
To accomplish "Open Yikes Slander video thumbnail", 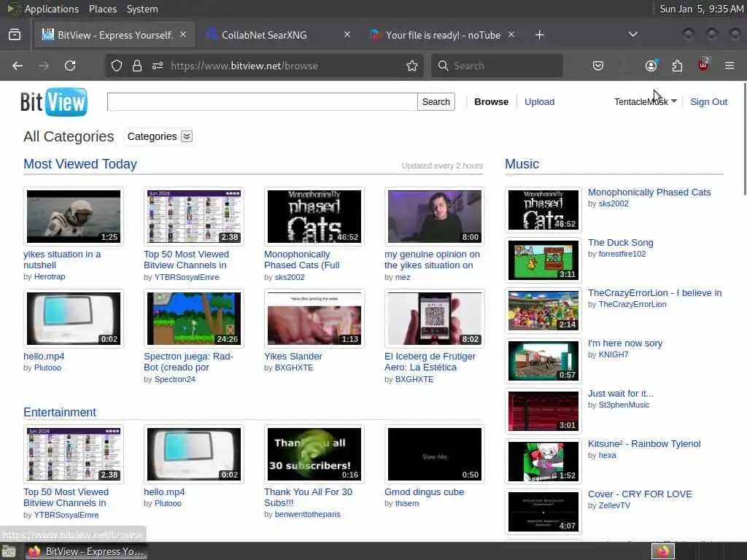I will pyautogui.click(x=314, y=319).
